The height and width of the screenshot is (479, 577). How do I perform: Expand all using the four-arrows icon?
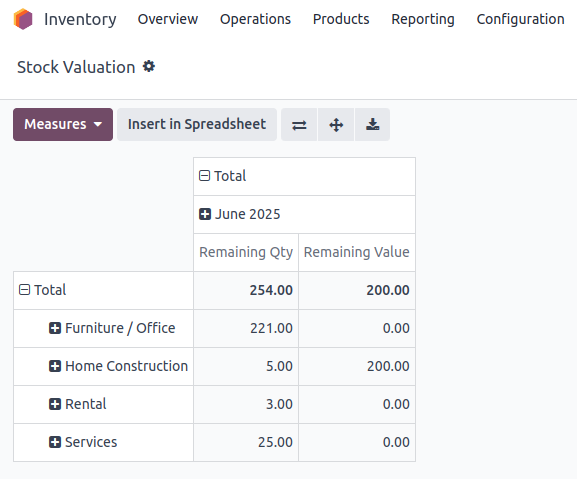[x=336, y=125]
